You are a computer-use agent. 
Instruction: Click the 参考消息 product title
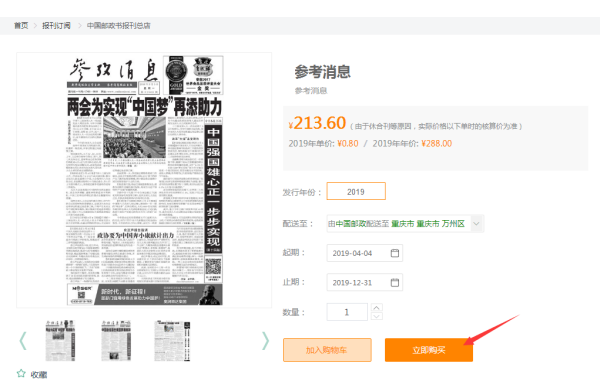pos(323,72)
